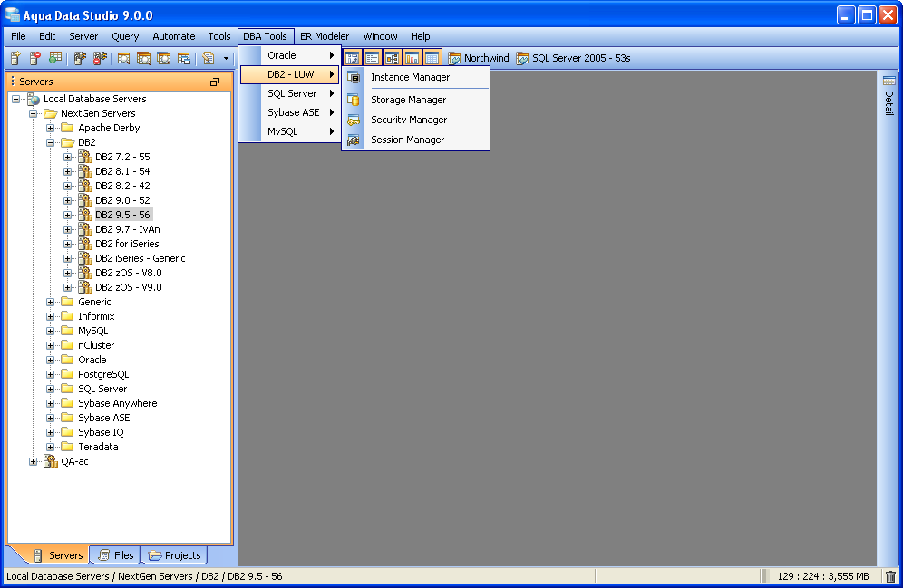Expand the QA-ac node
This screenshot has height=588, width=903.
[x=33, y=461]
